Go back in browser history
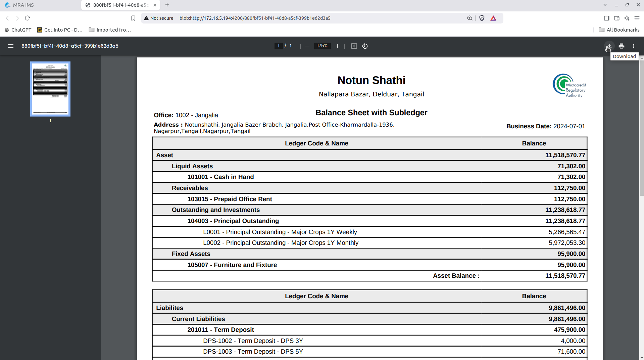The height and width of the screenshot is (360, 644). click(x=7, y=18)
